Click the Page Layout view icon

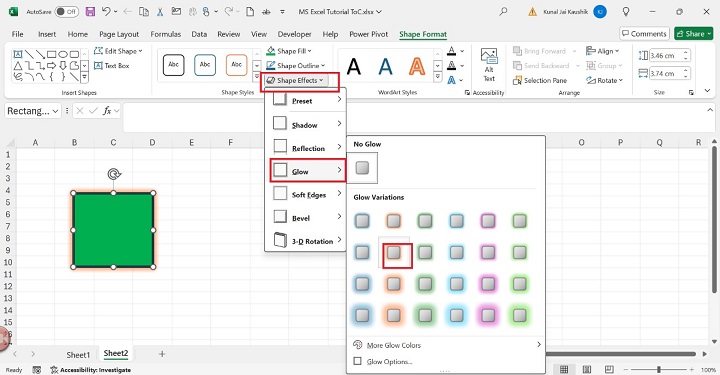(x=586, y=369)
